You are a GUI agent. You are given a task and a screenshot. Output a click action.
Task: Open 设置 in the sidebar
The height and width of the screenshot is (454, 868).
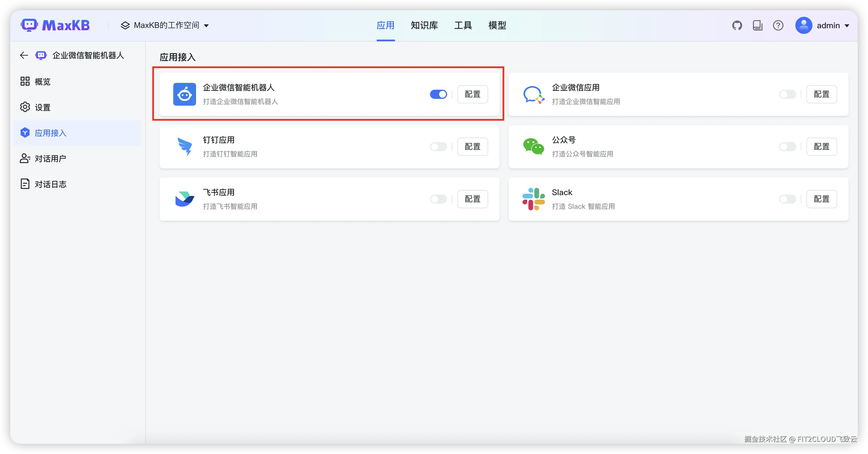point(77,107)
